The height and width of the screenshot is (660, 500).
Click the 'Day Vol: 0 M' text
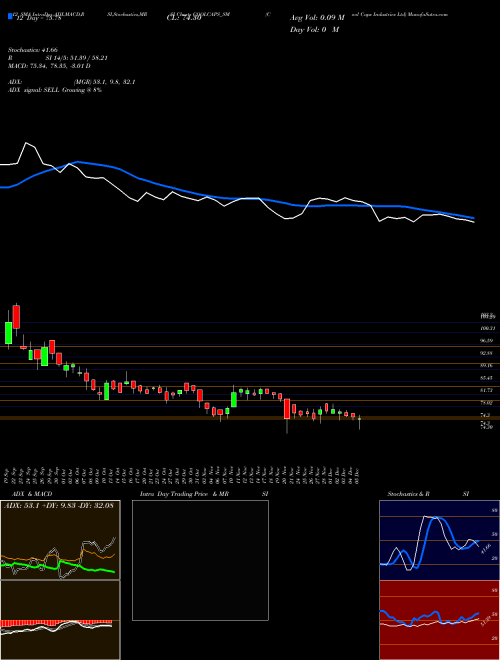tap(314, 29)
